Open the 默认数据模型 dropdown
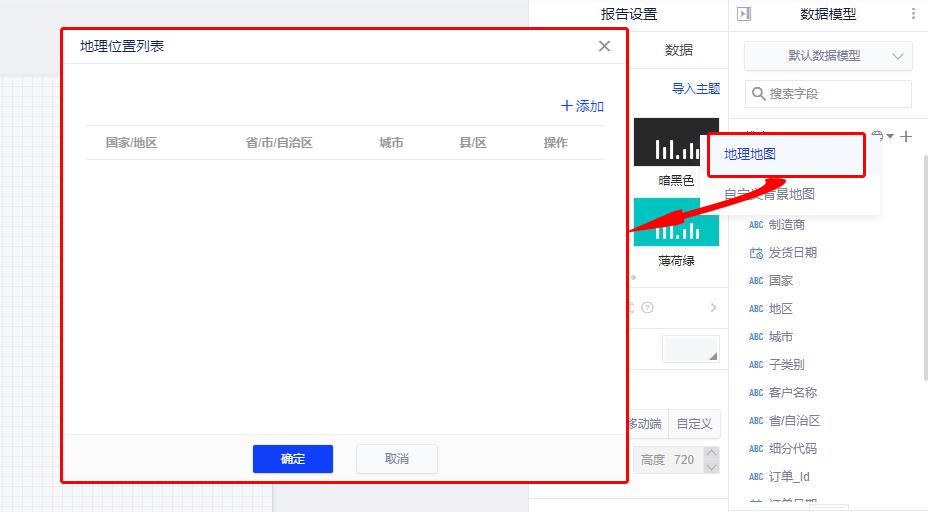Screen dimensions: 928x512 click(x=828, y=56)
